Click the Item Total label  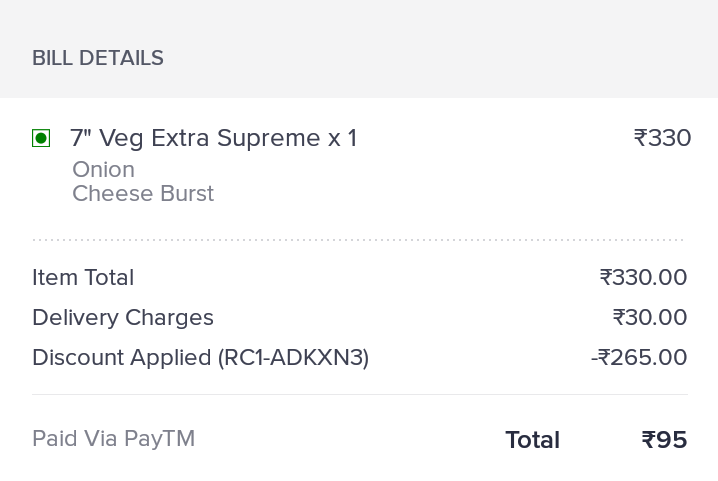83,277
